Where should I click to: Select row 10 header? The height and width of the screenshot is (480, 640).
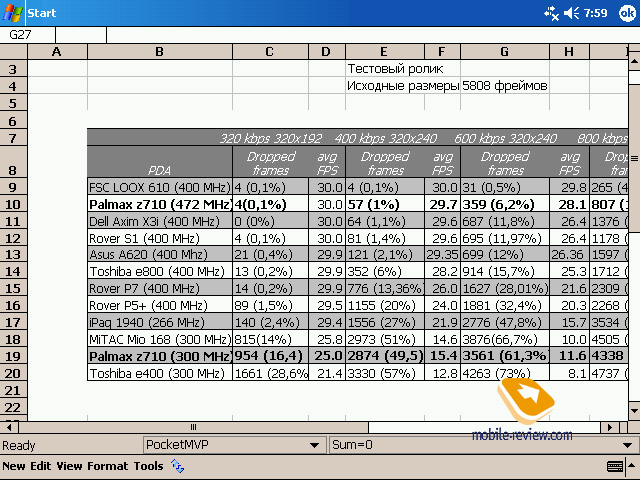(12, 204)
